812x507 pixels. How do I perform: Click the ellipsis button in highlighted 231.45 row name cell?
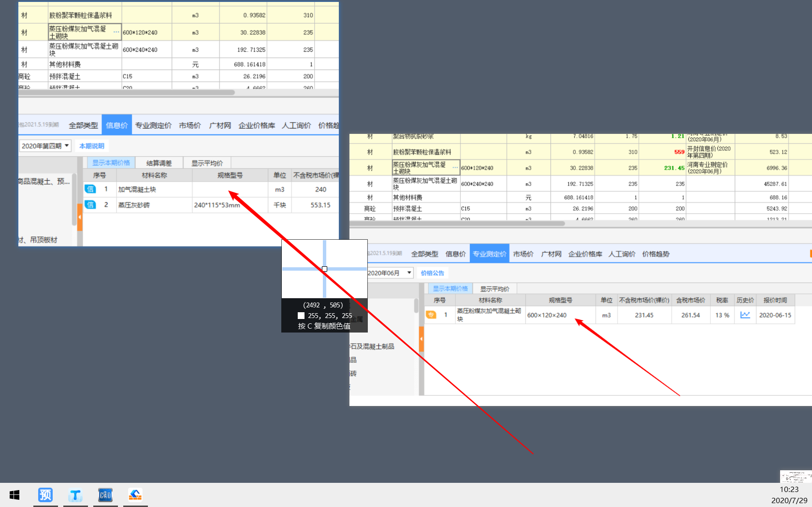[x=455, y=168]
